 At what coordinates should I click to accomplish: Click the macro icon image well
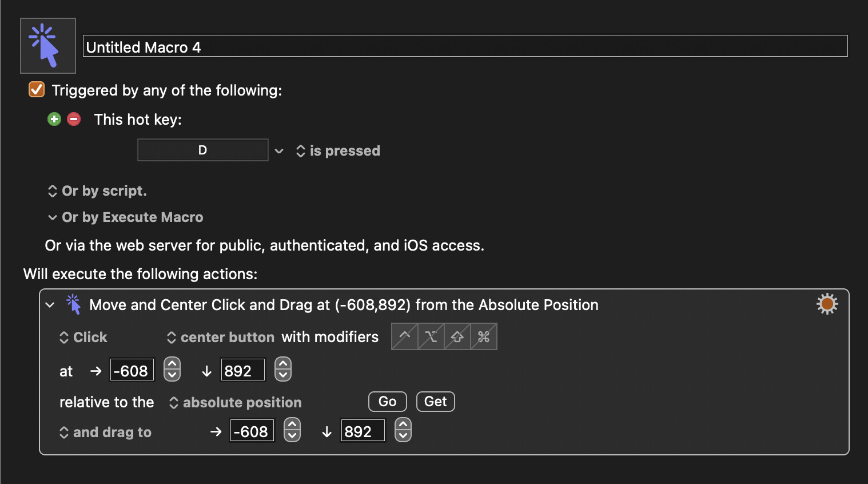pos(48,46)
